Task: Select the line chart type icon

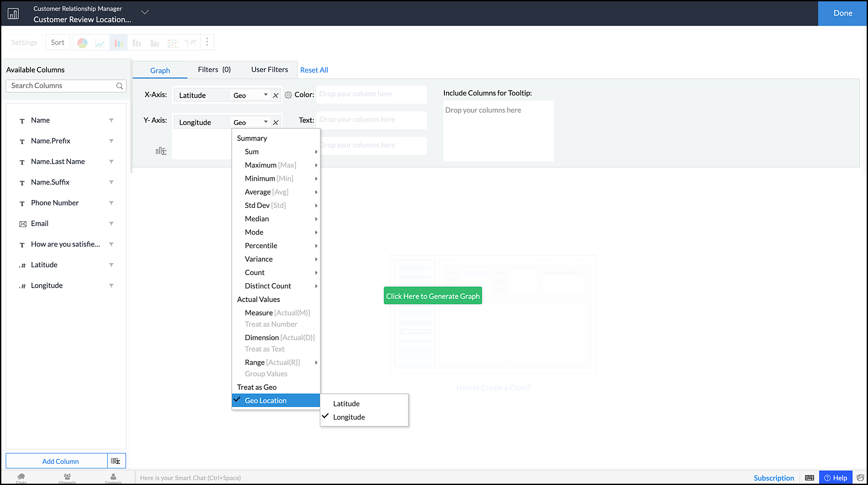Action: tap(100, 43)
